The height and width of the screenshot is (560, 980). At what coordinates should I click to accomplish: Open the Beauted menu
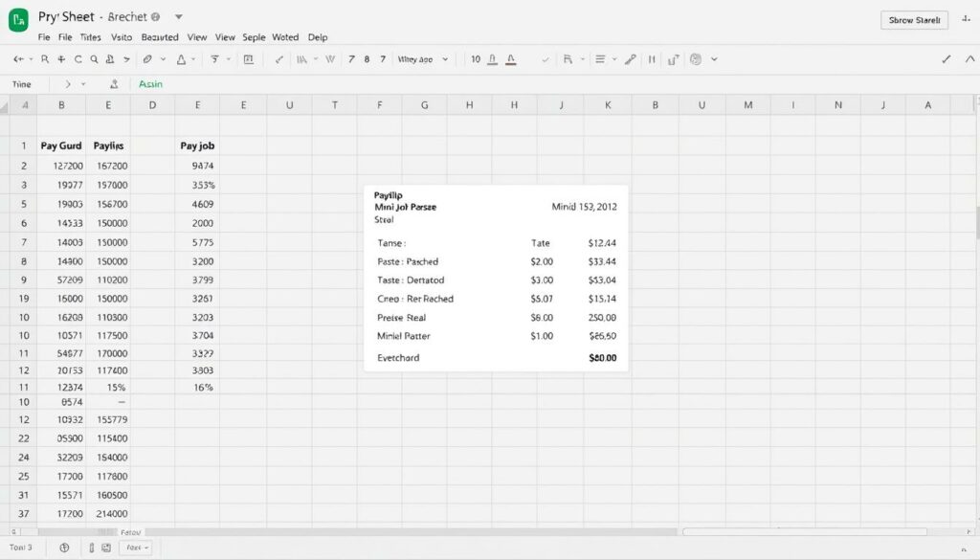pos(160,37)
